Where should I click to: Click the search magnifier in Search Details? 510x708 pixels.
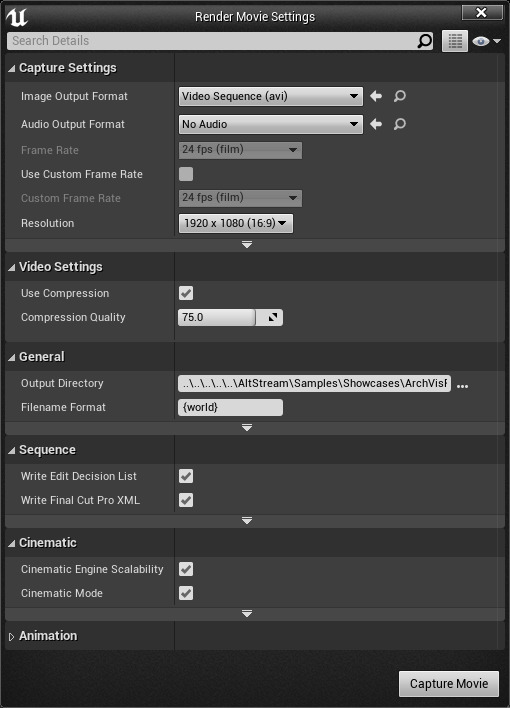424,41
